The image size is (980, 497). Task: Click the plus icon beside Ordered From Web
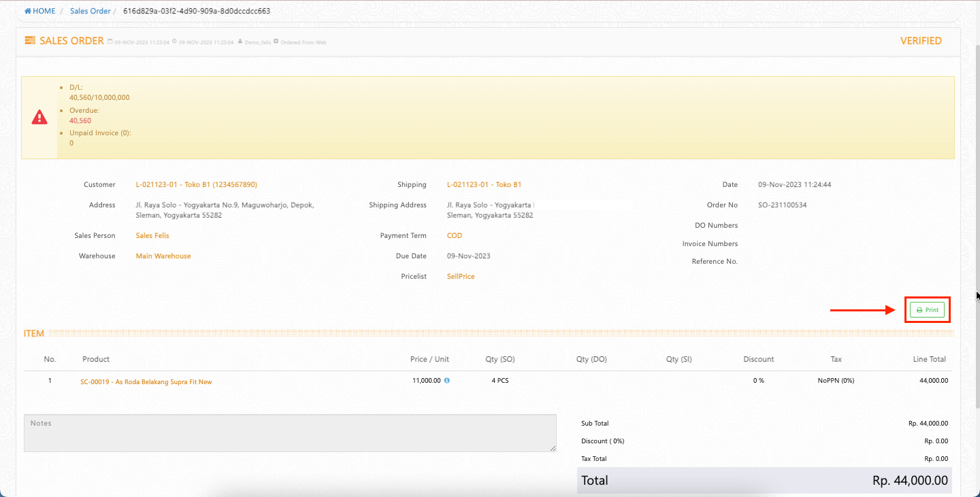click(276, 42)
